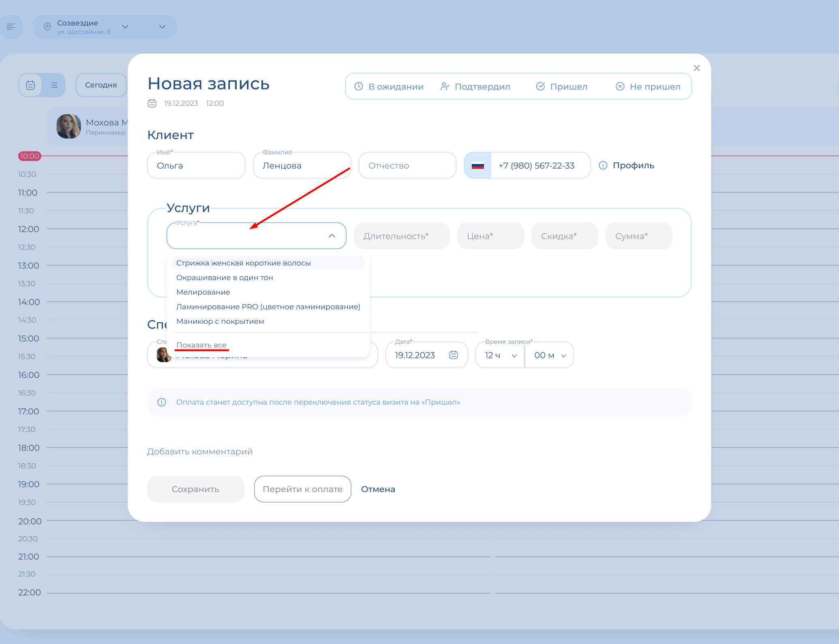Click the Дата field 19.12.2023
The image size is (839, 644).
click(x=427, y=355)
